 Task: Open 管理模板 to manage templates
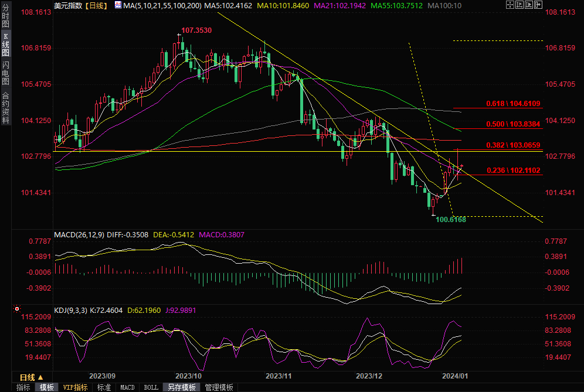[219, 387]
